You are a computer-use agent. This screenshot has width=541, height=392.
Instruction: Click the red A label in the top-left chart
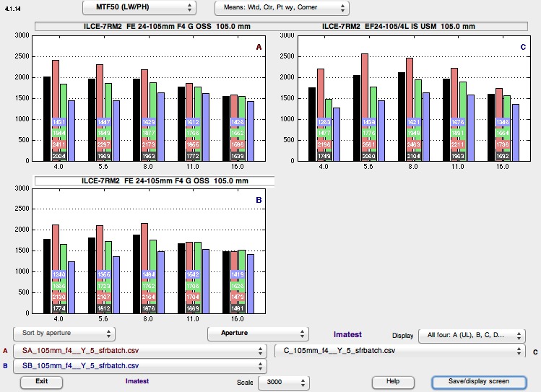259,47
